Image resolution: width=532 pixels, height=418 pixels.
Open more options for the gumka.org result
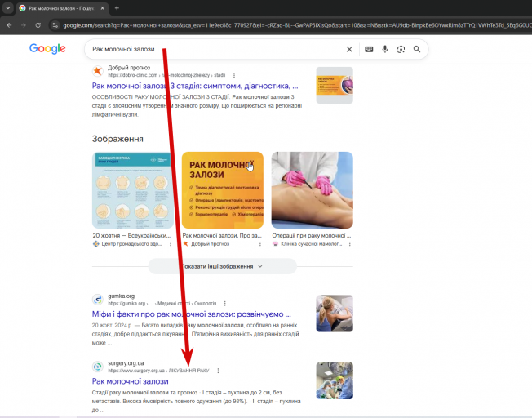pos(224,303)
